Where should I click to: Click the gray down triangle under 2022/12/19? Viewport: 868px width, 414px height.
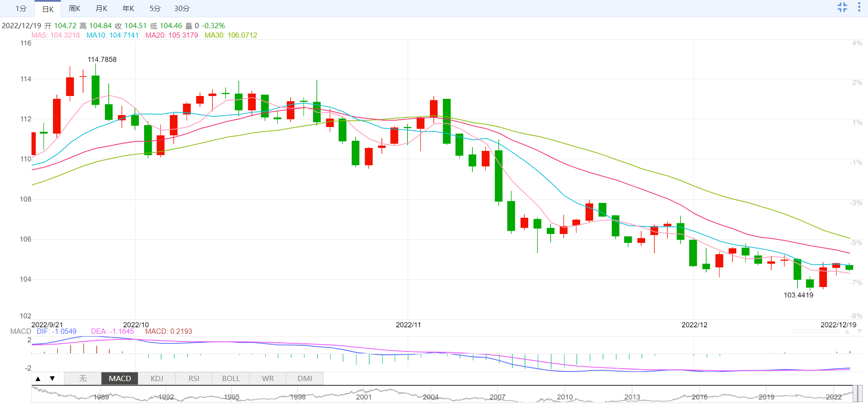pyautogui.click(x=859, y=331)
